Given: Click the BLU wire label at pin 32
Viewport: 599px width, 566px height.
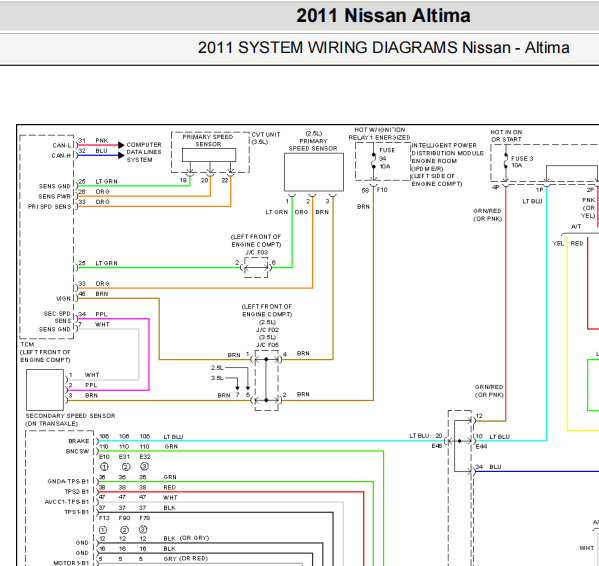Looking at the screenshot, I should (101, 151).
